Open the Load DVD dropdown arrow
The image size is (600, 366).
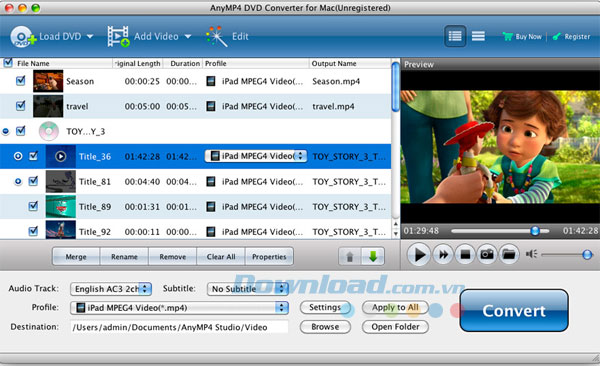pos(90,37)
